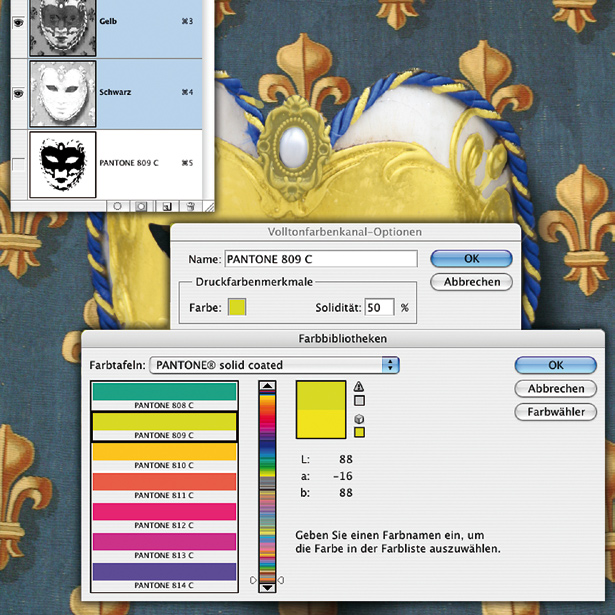Click OK in the Volltonfarbenkanal-Optionen dialog
This screenshot has height=615, width=615.
[x=471, y=259]
